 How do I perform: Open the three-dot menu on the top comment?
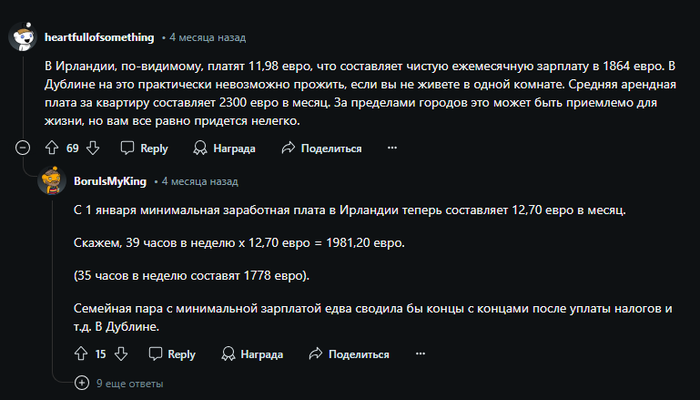pyautogui.click(x=392, y=147)
